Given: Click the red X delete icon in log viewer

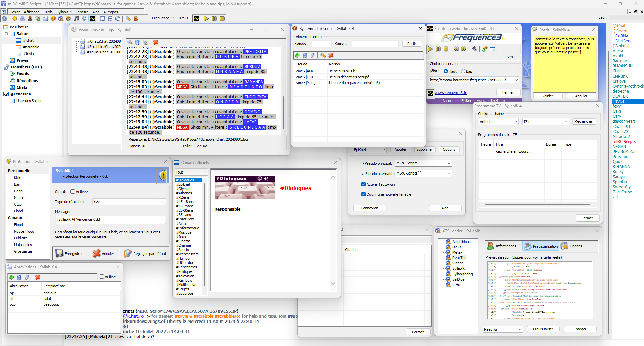Looking at the screenshot, I should click(x=156, y=42).
